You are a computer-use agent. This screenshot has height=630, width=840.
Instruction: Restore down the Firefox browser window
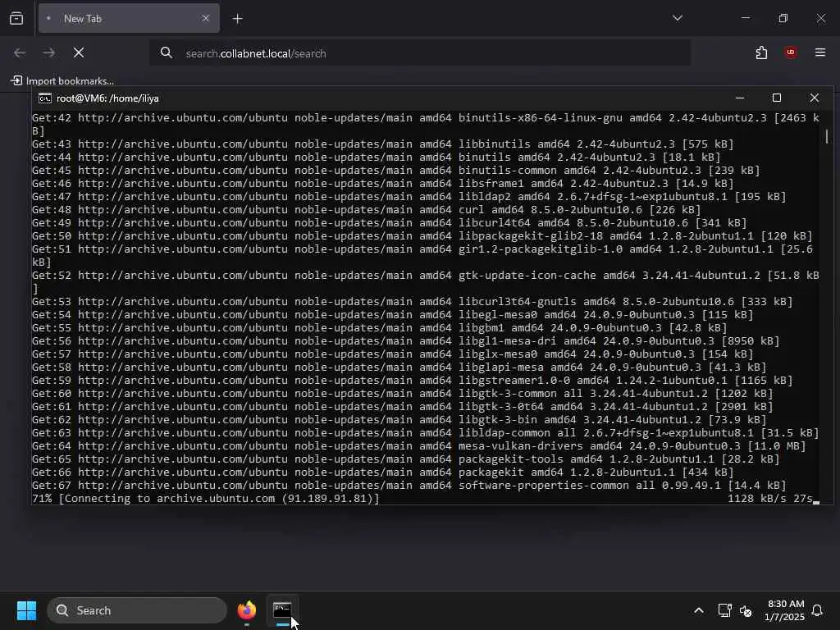783,18
